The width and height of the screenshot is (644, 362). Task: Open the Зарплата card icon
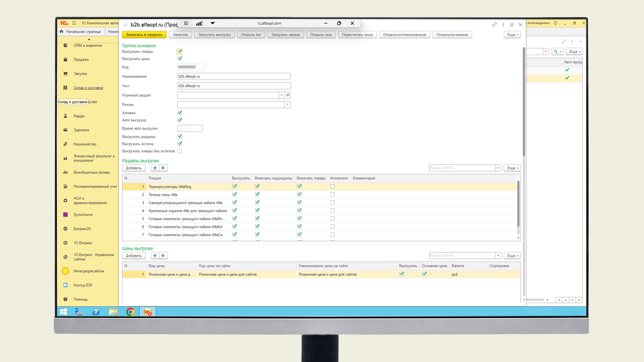tap(65, 130)
